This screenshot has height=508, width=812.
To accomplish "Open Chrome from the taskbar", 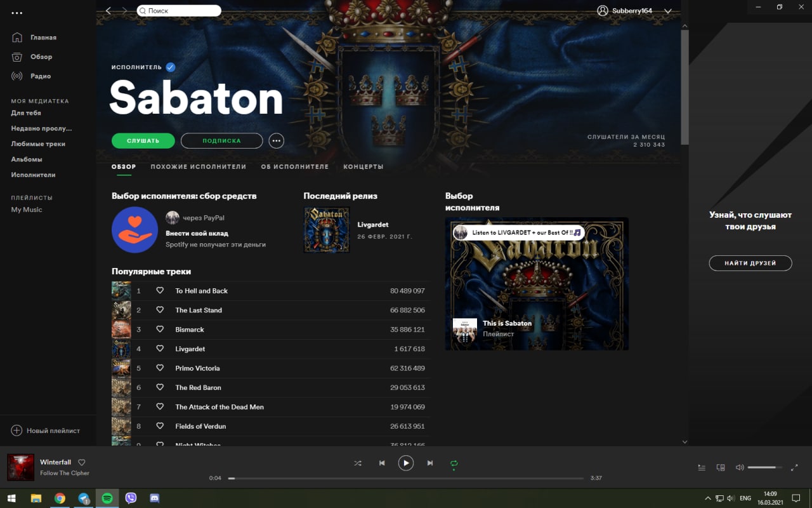I will [x=60, y=498].
